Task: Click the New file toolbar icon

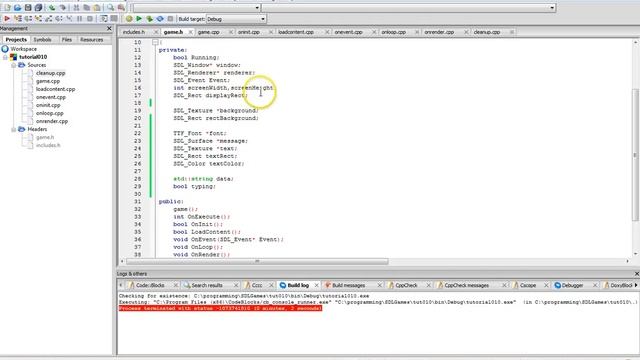Action: (x=7, y=7)
